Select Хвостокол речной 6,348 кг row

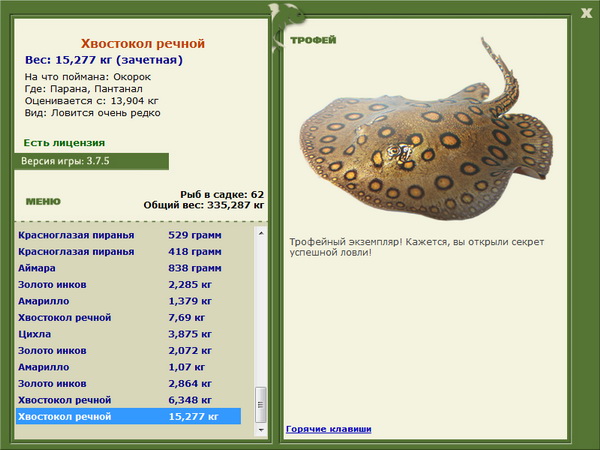click(x=128, y=399)
